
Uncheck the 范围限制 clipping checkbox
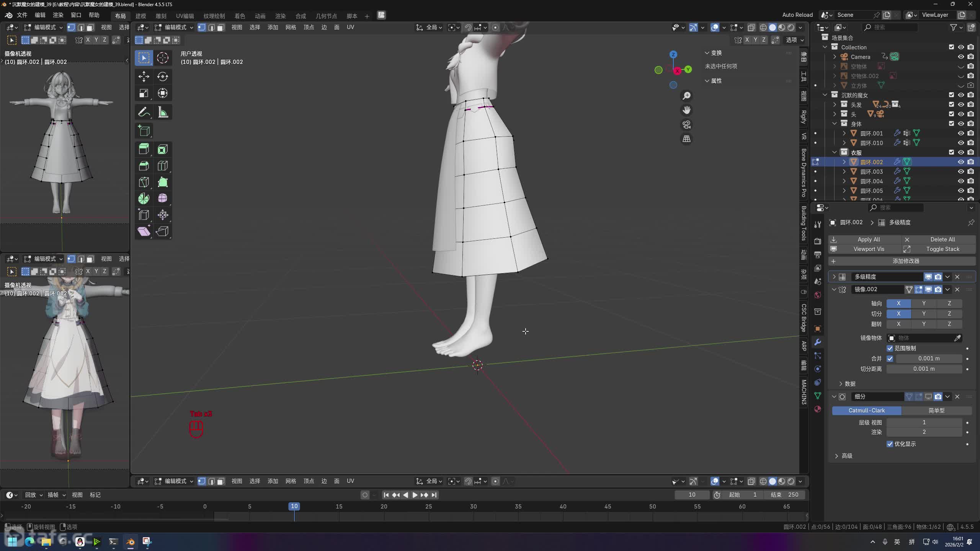[890, 348]
